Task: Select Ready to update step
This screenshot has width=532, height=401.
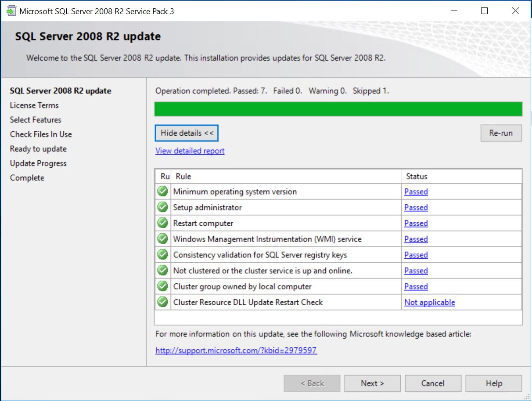Action: click(x=38, y=149)
